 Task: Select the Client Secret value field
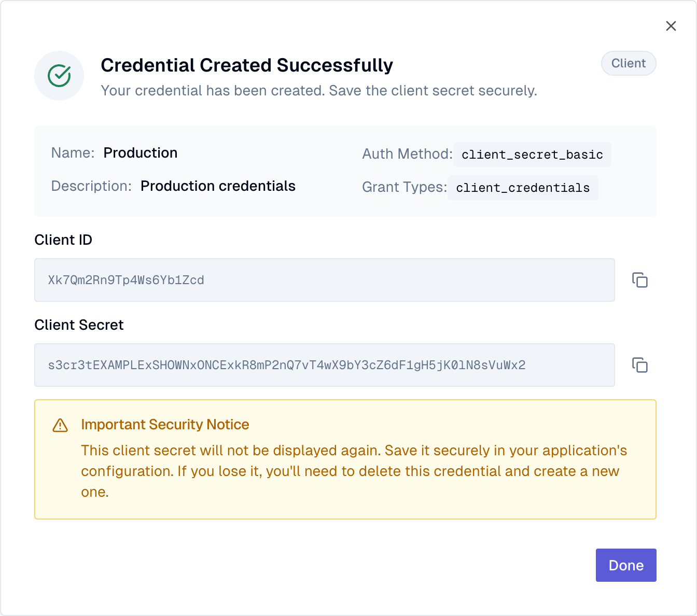325,365
